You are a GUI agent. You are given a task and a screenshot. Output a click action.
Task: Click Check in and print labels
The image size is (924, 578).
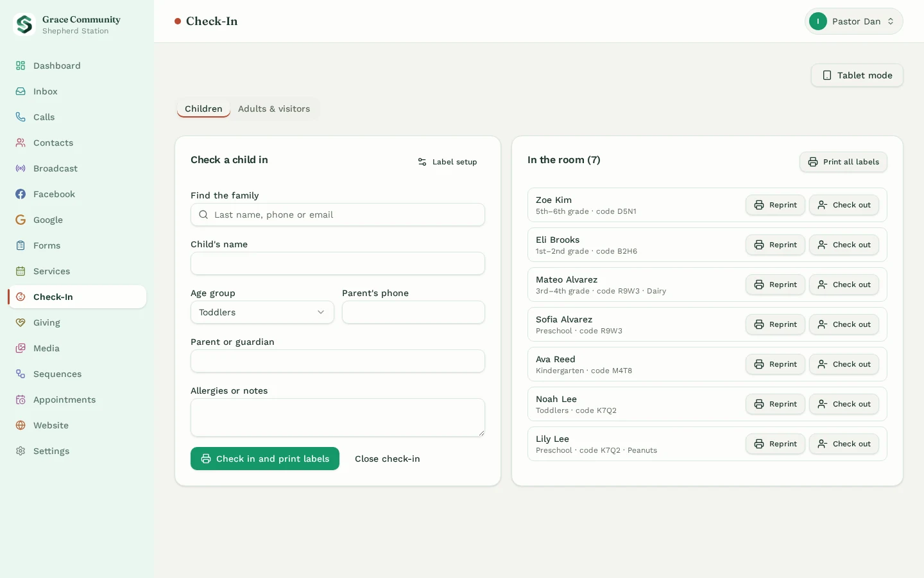[x=265, y=459]
